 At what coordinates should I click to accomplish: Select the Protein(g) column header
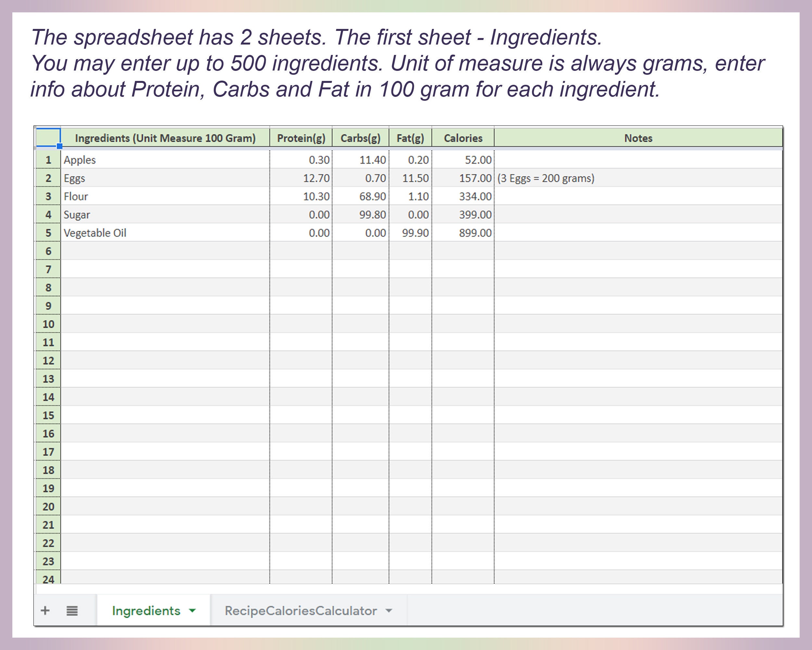click(301, 138)
